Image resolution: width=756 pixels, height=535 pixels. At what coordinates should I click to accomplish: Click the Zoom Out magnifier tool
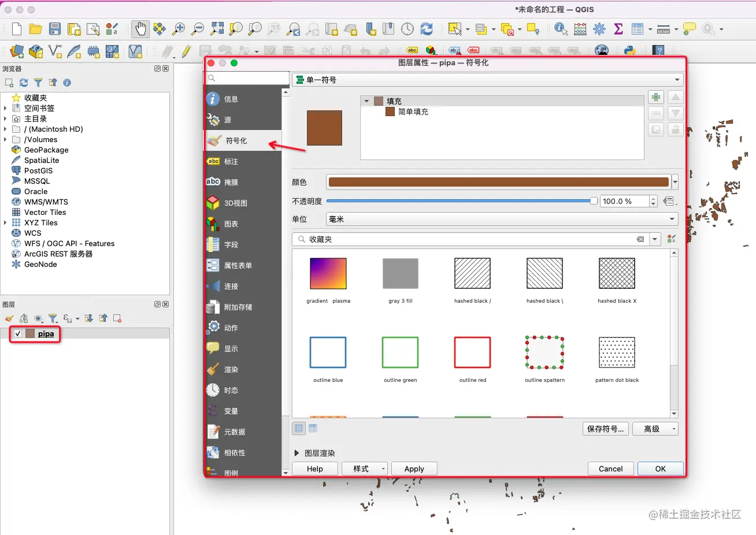pos(198,29)
